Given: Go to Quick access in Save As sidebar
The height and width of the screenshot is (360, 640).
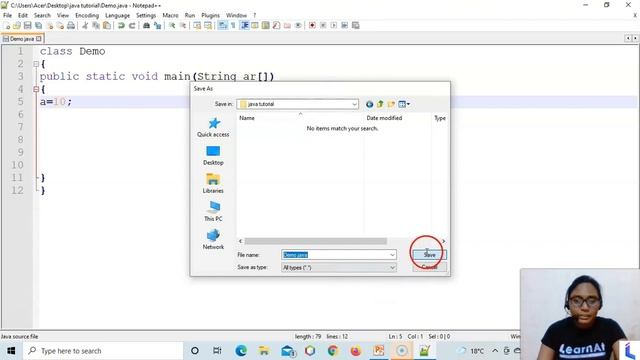Looking at the screenshot, I should [213, 127].
